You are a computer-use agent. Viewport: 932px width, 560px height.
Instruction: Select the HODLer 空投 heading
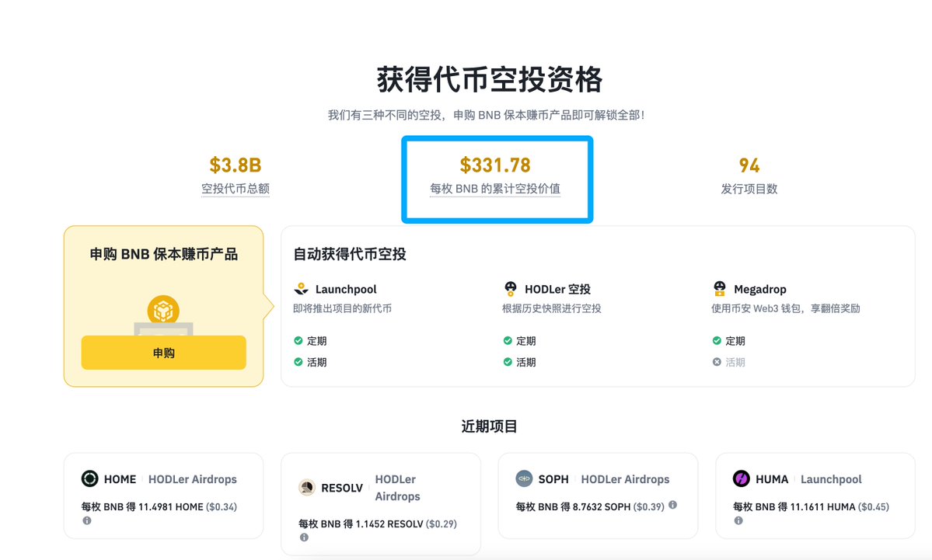(x=557, y=289)
